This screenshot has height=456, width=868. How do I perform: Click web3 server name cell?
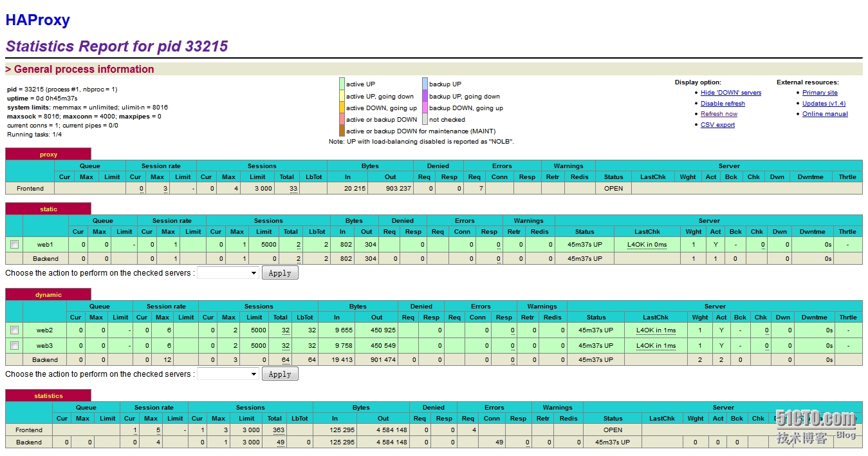44,346
